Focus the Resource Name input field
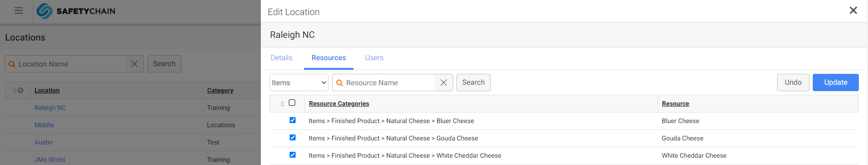868x165 pixels. tap(389, 83)
